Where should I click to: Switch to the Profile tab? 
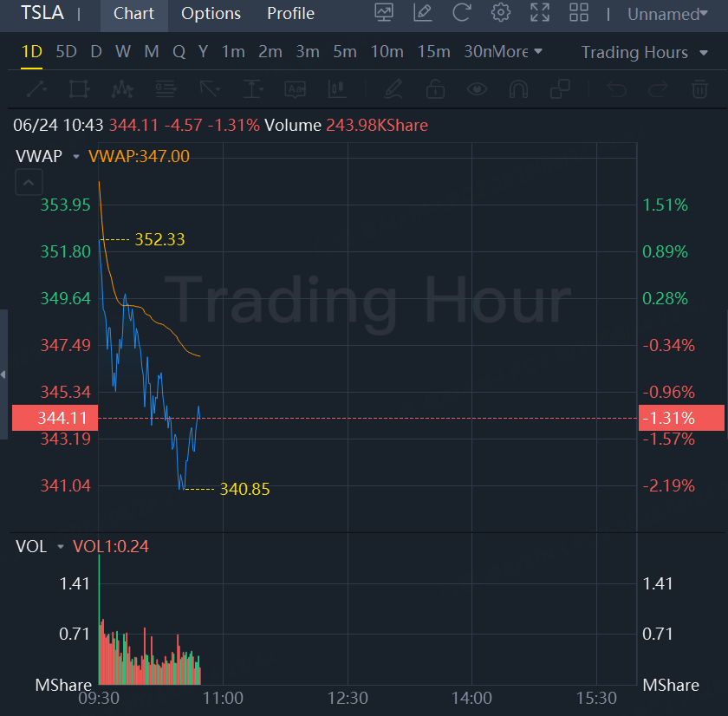[290, 14]
